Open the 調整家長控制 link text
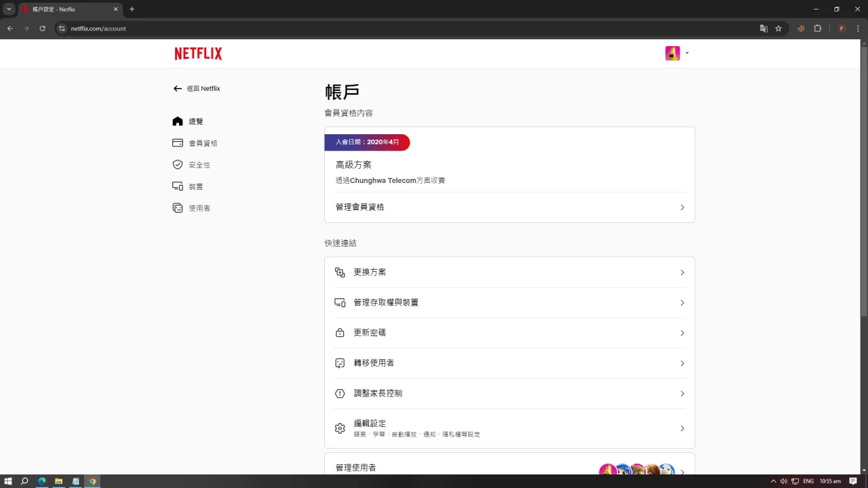The height and width of the screenshot is (488, 868). [x=378, y=394]
